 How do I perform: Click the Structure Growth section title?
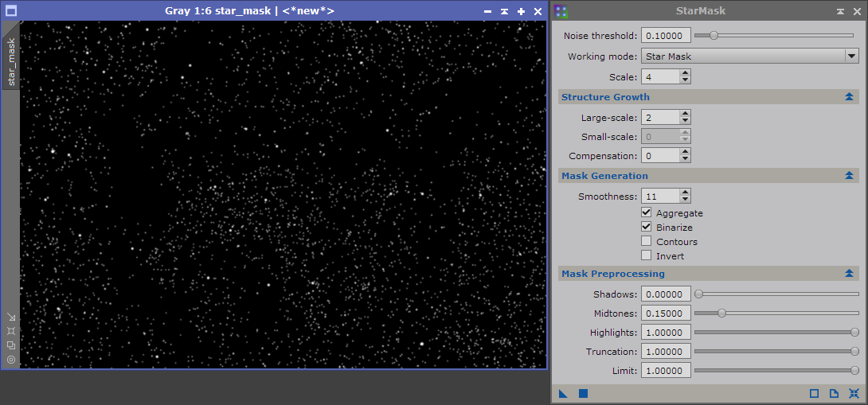(605, 97)
